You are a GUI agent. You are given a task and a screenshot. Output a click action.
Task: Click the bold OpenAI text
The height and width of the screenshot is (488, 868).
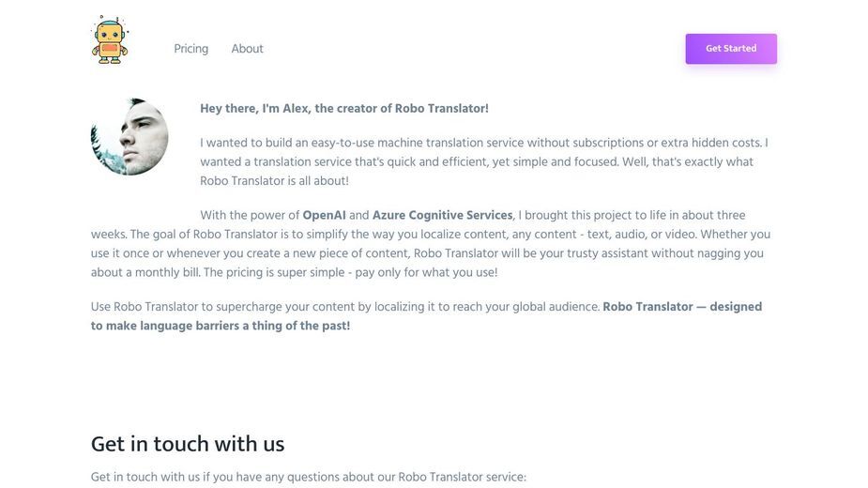pyautogui.click(x=324, y=215)
